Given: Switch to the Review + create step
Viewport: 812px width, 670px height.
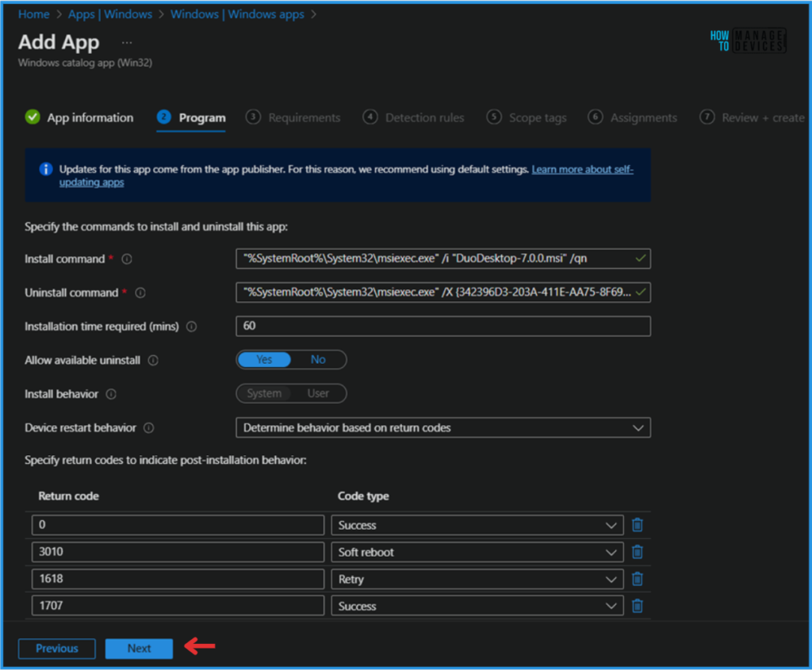Looking at the screenshot, I should pos(753,118).
